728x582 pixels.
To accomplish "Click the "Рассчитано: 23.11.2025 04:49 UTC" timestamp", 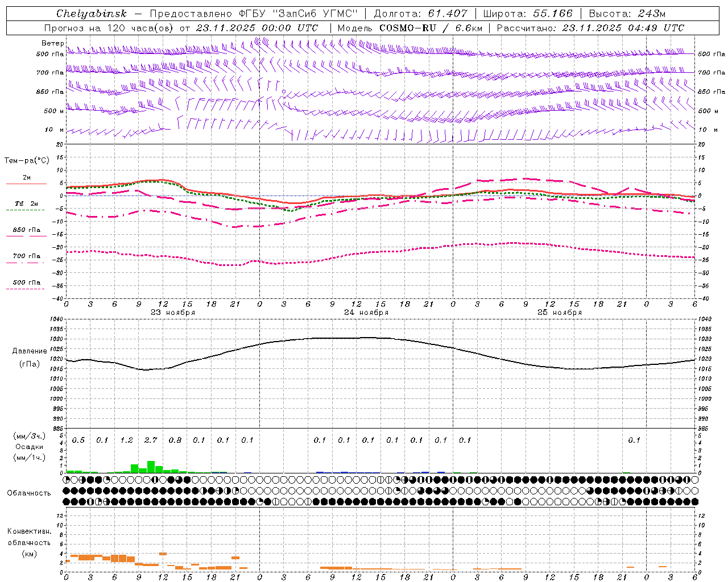I will pyautogui.click(x=590, y=28).
